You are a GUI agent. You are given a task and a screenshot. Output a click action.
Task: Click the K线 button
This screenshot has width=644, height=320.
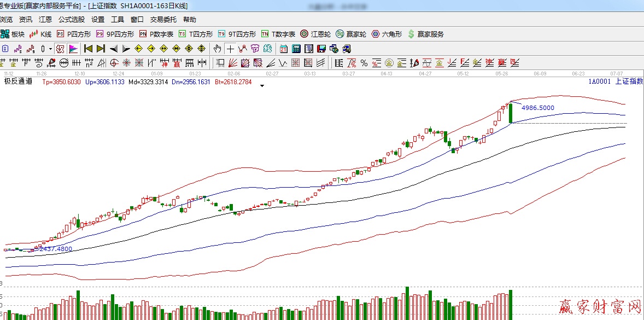(41, 34)
